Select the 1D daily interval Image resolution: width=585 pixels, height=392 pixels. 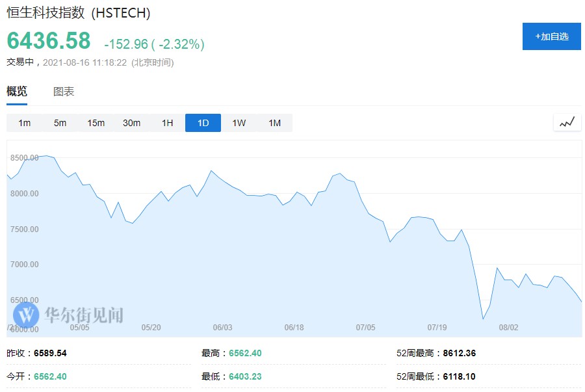(203, 123)
